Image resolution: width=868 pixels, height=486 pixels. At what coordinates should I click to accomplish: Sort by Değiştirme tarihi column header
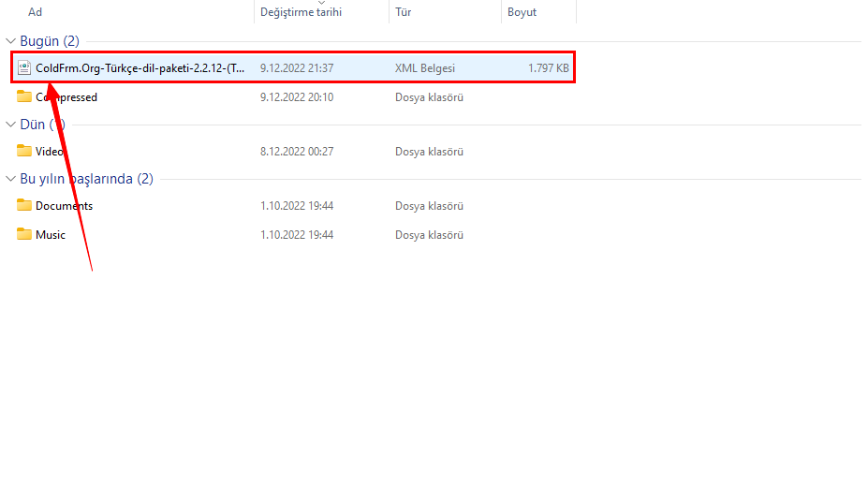click(301, 12)
